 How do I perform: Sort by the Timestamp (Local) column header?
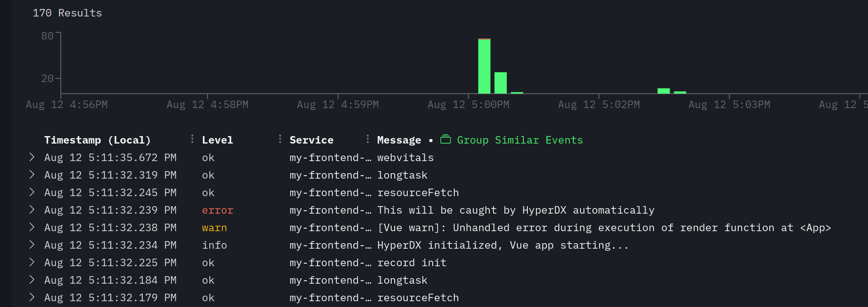tap(97, 140)
